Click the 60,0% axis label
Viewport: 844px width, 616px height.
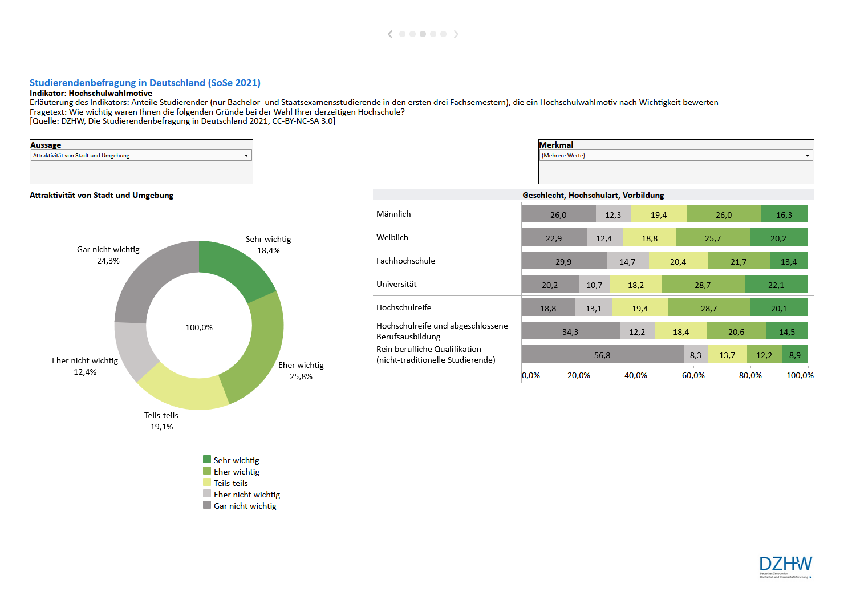click(693, 375)
